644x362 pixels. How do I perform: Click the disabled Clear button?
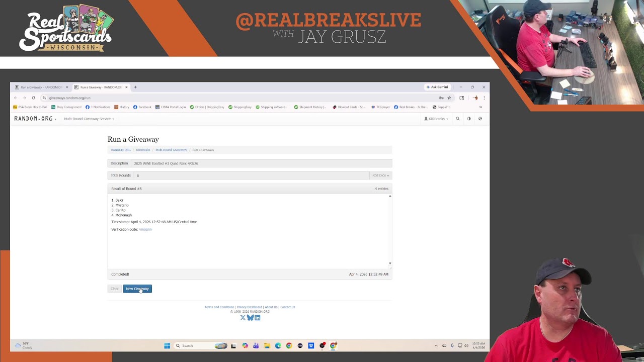(x=115, y=289)
